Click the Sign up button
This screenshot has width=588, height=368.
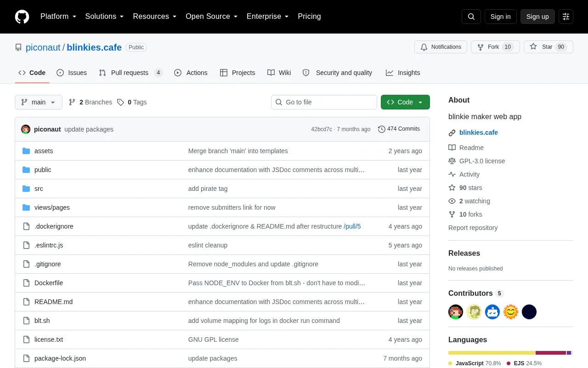pyautogui.click(x=537, y=17)
